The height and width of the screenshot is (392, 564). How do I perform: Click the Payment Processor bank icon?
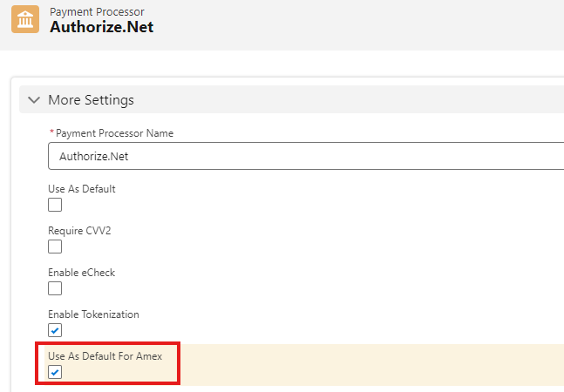pos(25,19)
